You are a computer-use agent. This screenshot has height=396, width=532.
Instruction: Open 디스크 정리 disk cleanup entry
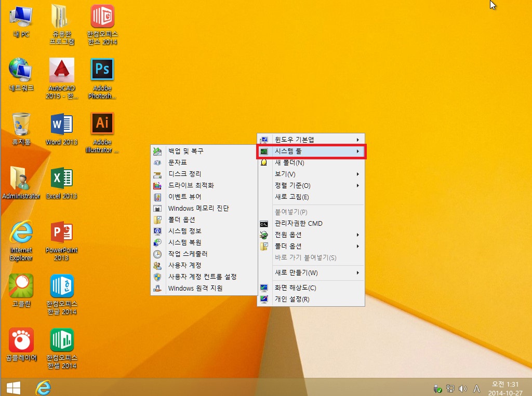click(x=204, y=174)
